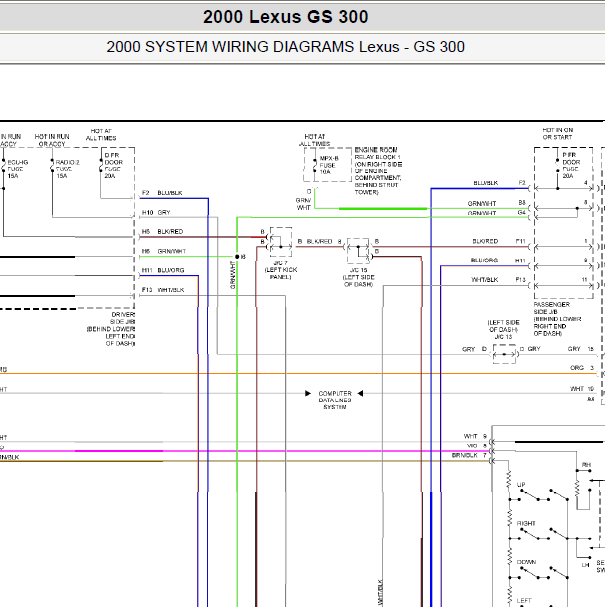
Task: Click the RADIO 2 FUSE 15A label
Action: (x=68, y=169)
